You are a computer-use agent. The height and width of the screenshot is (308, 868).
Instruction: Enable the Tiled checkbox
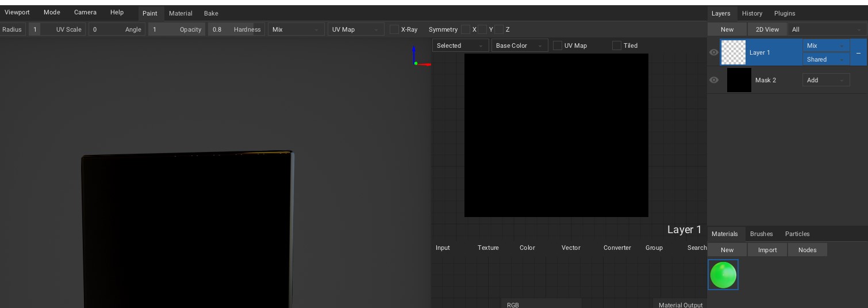coord(617,45)
